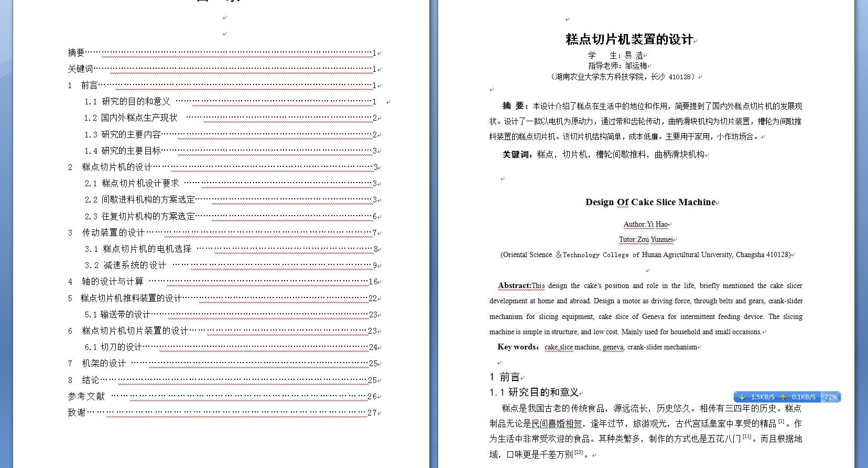The height and width of the screenshot is (468, 868).
Task: Click the bold Abstract: label
Action: (515, 285)
